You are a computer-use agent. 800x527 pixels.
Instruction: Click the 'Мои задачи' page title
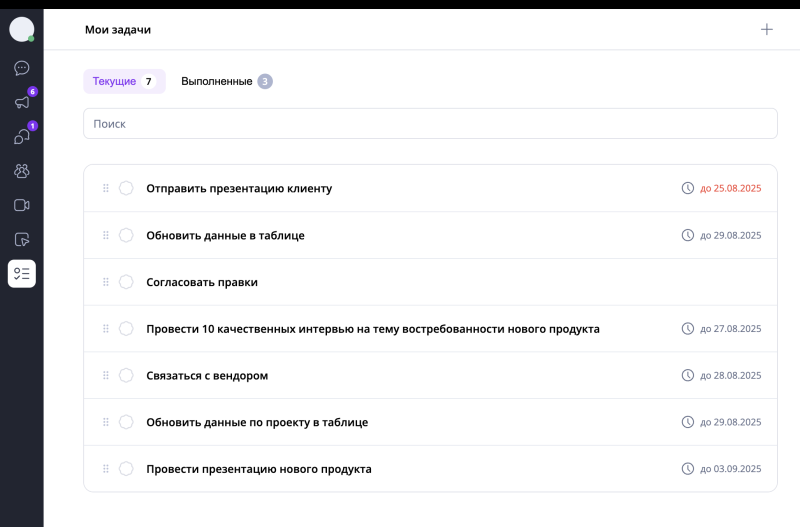[118, 30]
